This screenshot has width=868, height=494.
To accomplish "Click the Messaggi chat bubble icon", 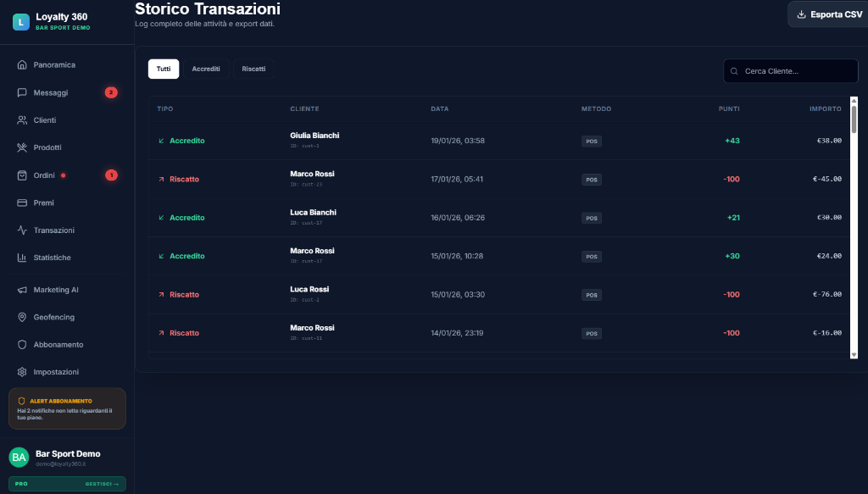I will pyautogui.click(x=22, y=92).
